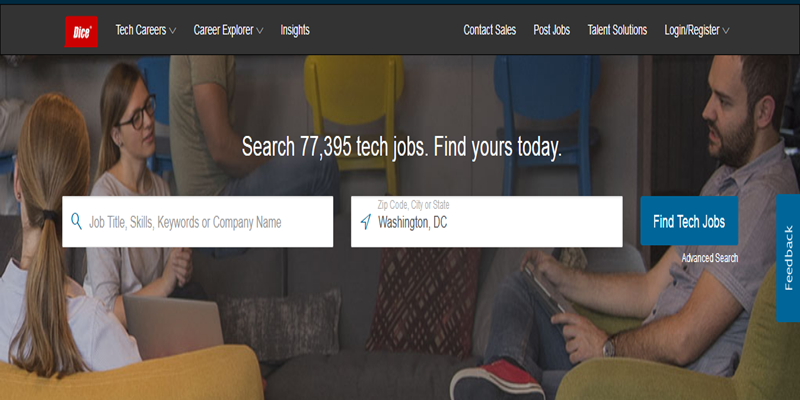Click the Find Tech Jobs button
This screenshot has width=800, height=400.
click(x=689, y=221)
